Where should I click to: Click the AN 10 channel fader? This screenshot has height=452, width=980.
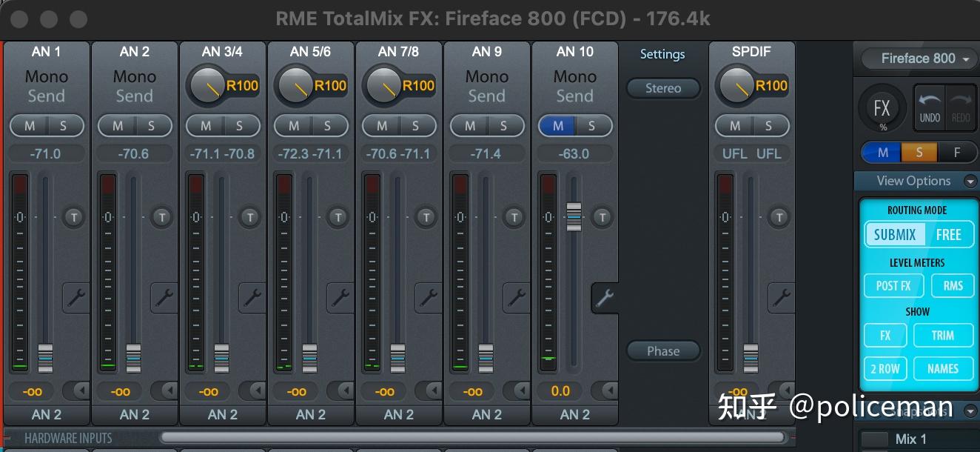[574, 219]
